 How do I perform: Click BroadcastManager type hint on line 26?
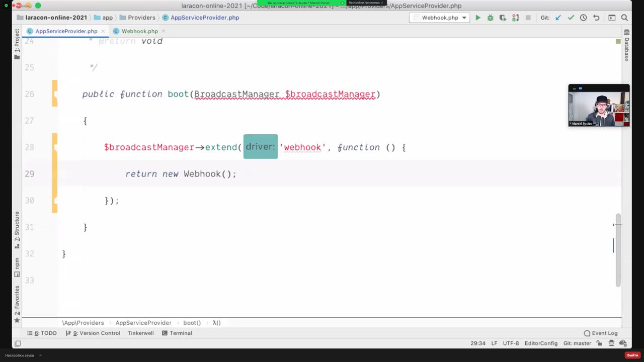click(x=237, y=94)
